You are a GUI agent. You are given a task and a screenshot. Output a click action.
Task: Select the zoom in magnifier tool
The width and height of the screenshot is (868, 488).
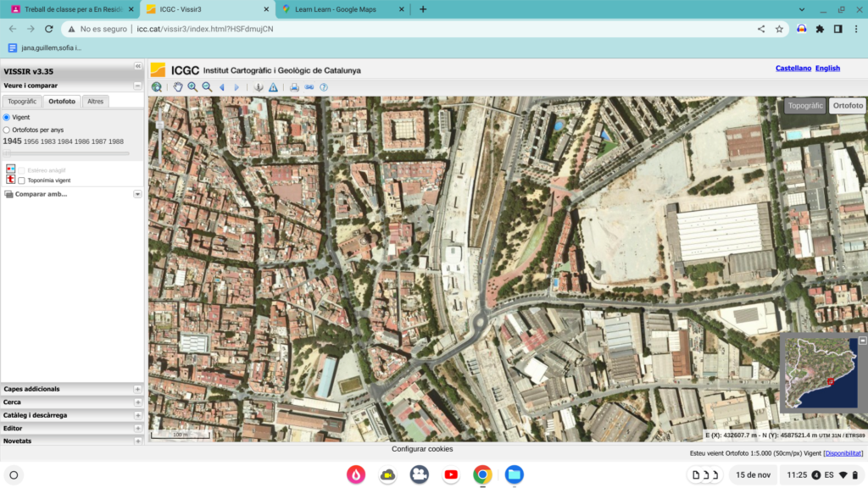coord(192,87)
